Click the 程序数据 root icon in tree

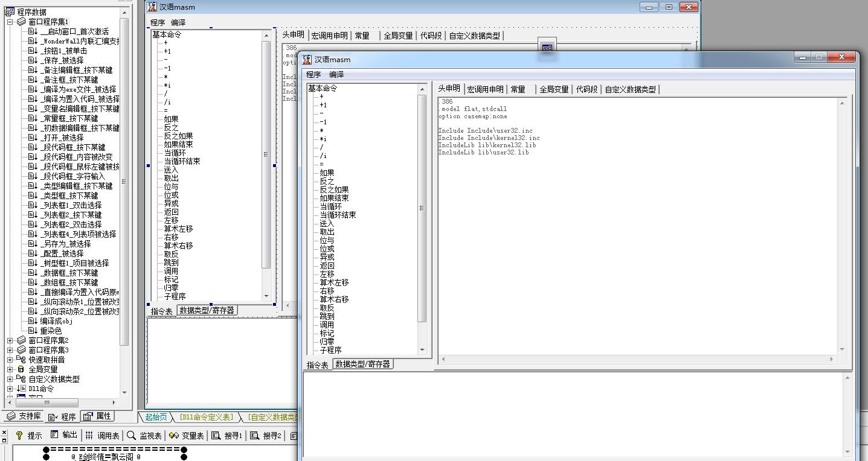coord(10,12)
